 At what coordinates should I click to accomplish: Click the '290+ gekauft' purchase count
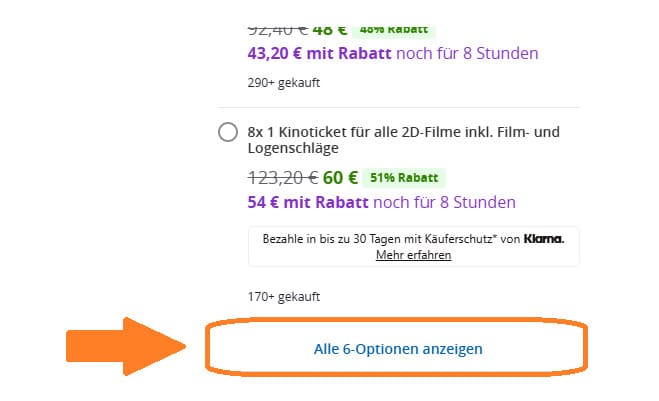pos(284,83)
